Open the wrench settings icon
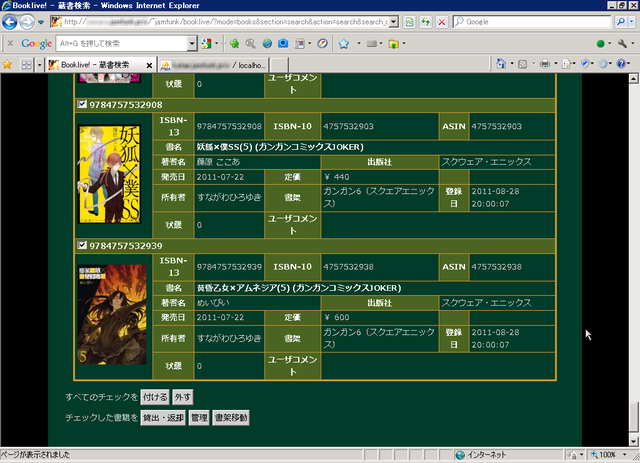Image resolution: width=640 pixels, height=463 pixels. [x=622, y=43]
